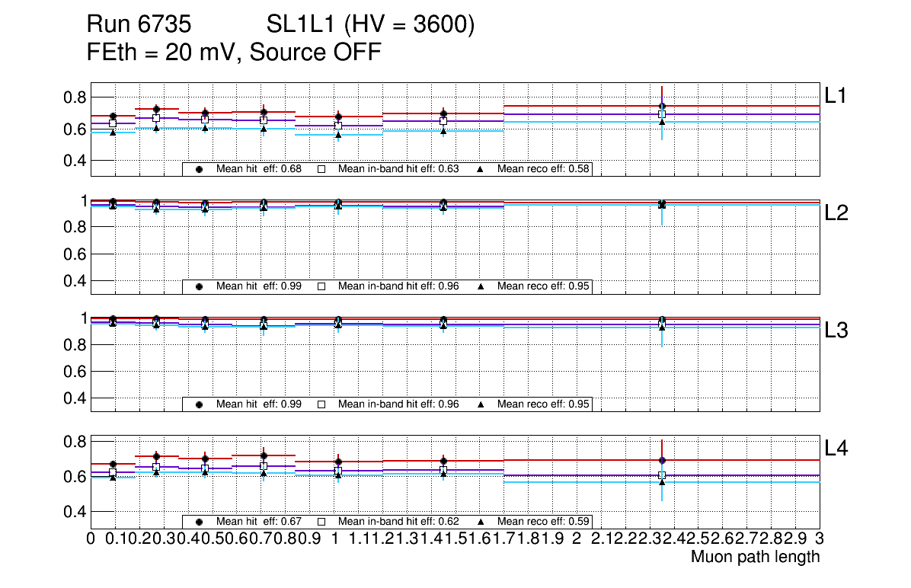Select the "Mean reco eff: 0.59" legend entry

pos(544,522)
